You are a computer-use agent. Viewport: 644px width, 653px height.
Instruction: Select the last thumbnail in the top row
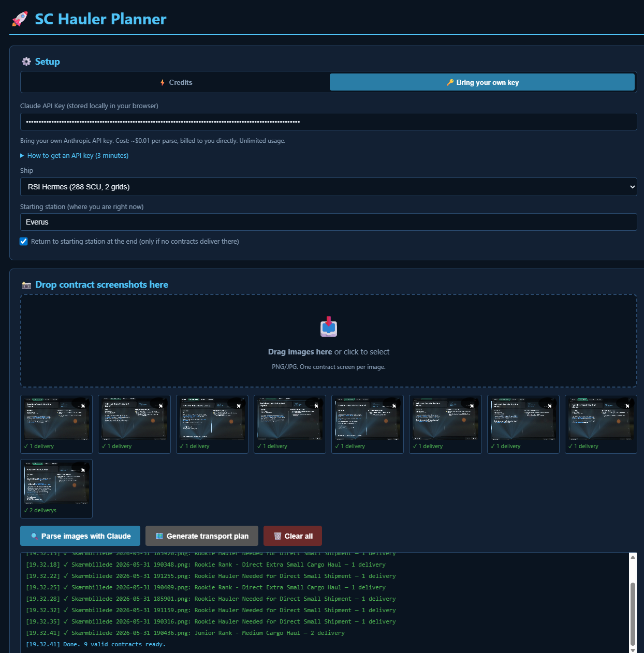coord(601,424)
